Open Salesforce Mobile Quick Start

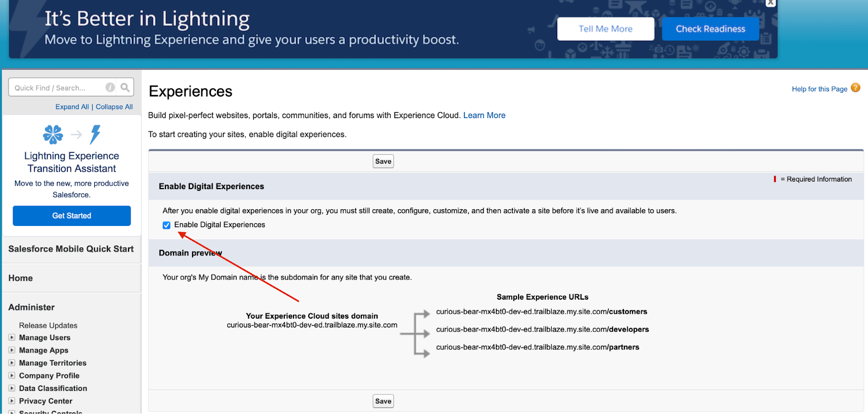pos(71,249)
